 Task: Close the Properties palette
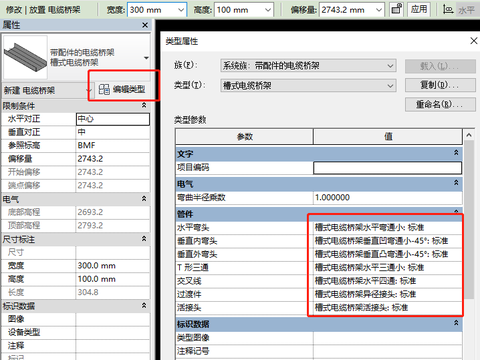tap(145, 25)
